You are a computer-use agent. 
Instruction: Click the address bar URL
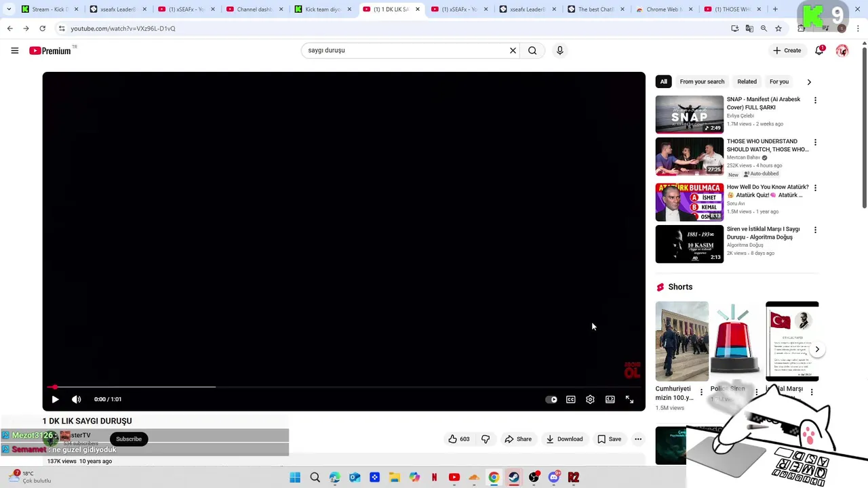(123, 28)
